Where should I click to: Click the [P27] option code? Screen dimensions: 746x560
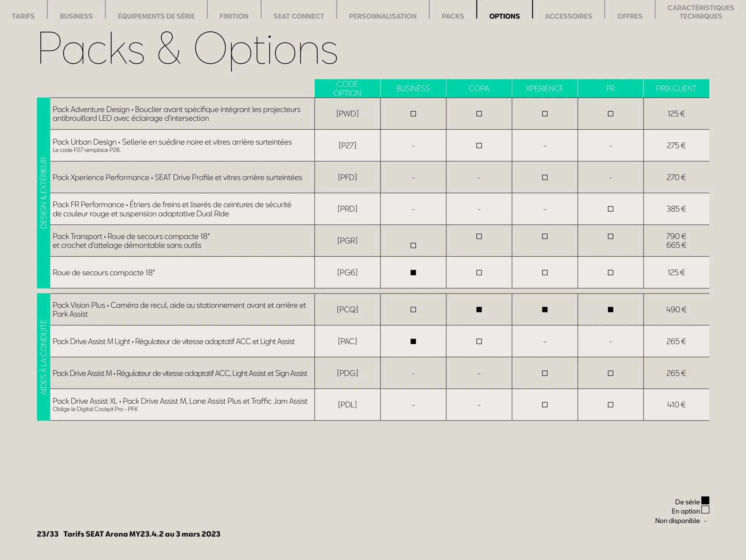(347, 145)
